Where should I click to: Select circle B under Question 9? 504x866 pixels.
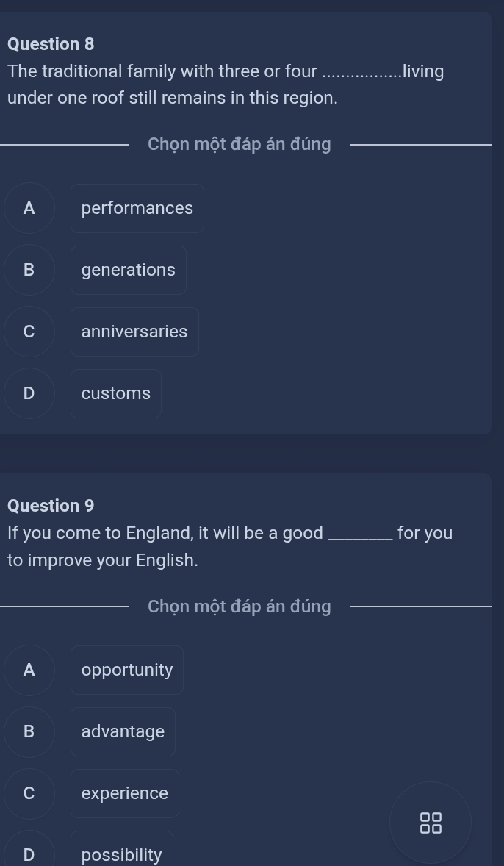pos(29,731)
